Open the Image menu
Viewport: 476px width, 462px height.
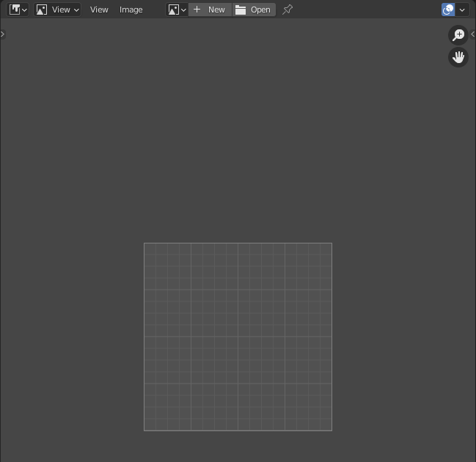131,10
